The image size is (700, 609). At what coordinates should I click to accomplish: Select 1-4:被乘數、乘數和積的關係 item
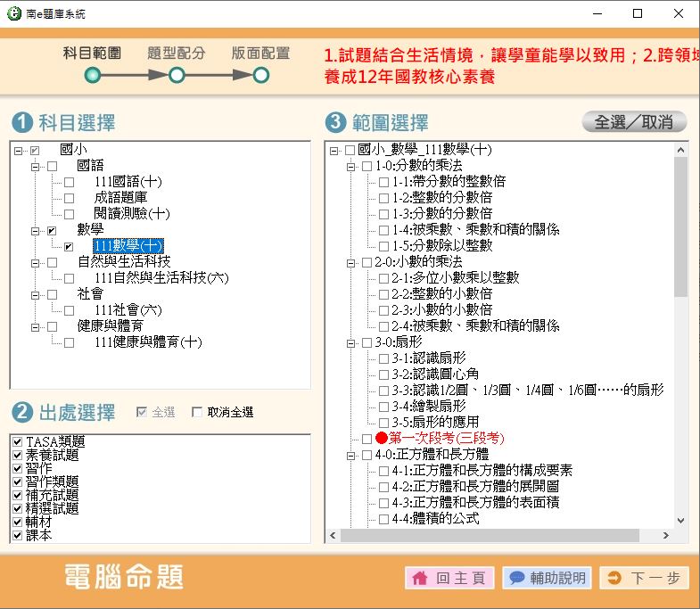pyautogui.click(x=476, y=230)
